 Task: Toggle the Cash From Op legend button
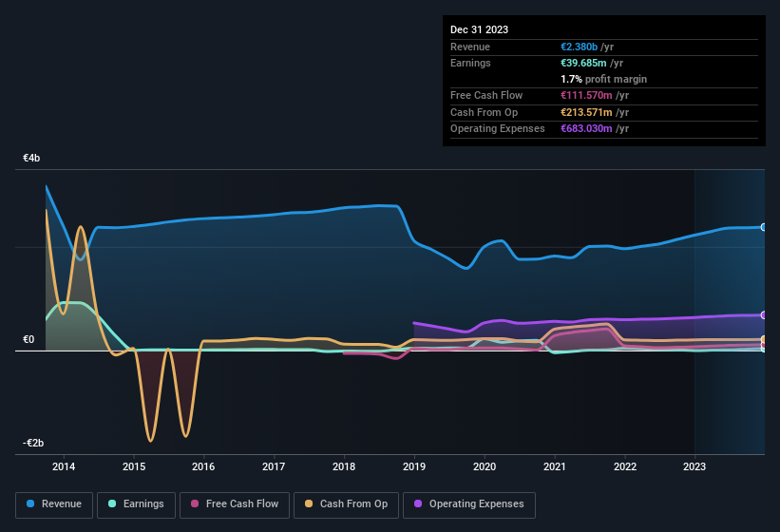(346, 504)
